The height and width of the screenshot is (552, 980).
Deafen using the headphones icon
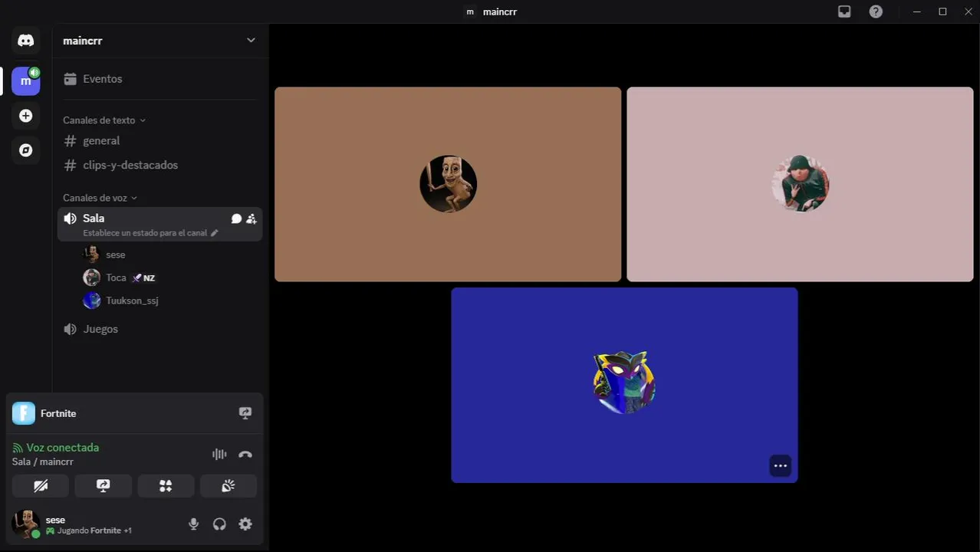click(219, 524)
